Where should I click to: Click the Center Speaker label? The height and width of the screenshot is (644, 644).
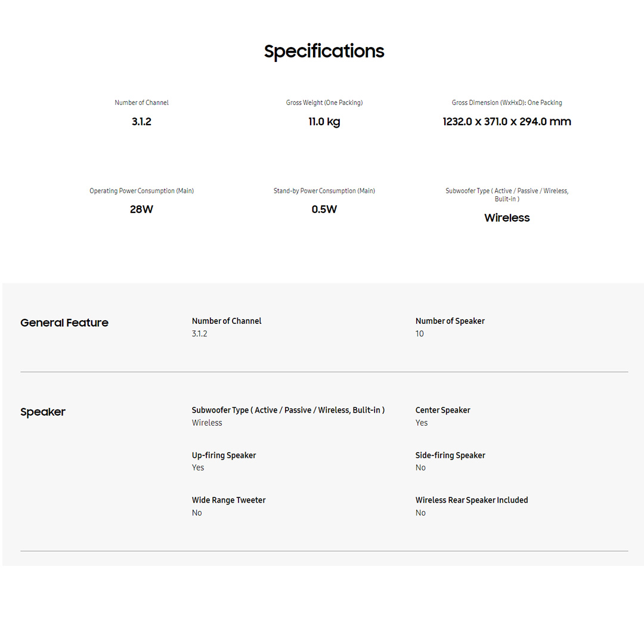coord(442,410)
